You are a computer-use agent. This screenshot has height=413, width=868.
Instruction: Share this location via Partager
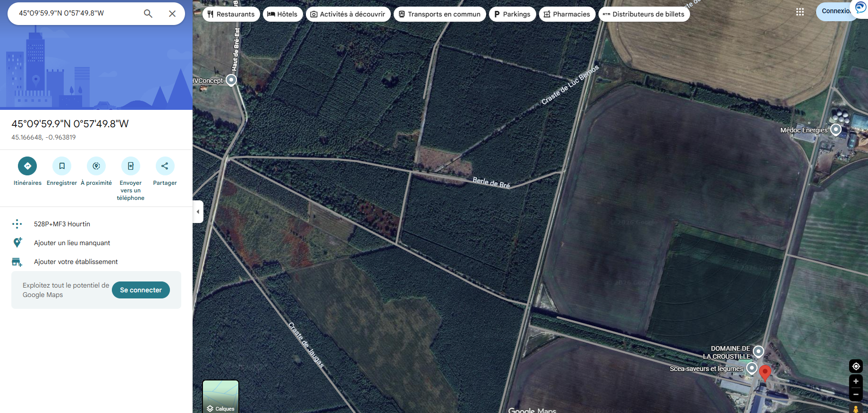coord(165,166)
